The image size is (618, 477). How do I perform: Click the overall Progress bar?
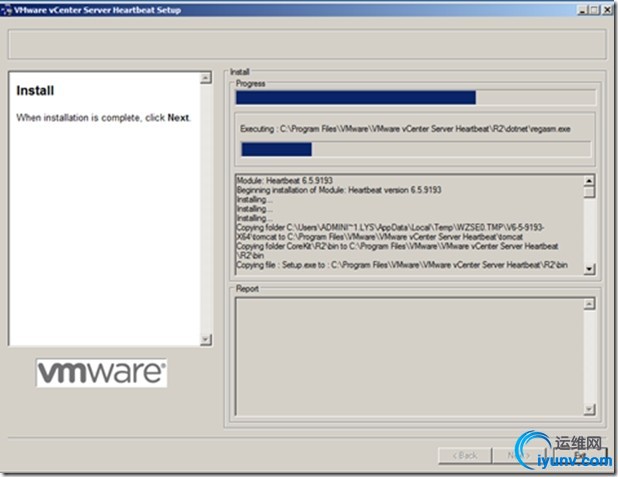[415, 97]
